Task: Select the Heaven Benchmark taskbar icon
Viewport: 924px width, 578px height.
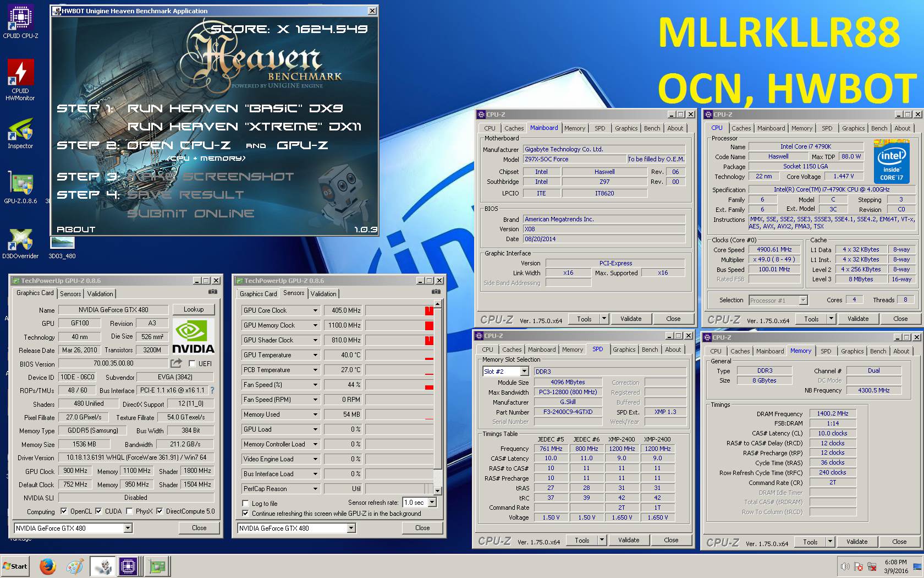Action: [x=102, y=566]
